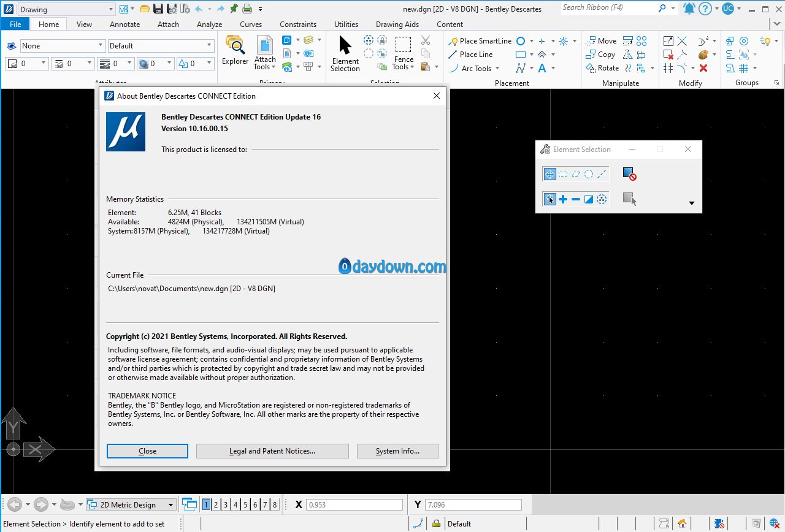
Task: Click the System Info button
Action: (x=397, y=451)
